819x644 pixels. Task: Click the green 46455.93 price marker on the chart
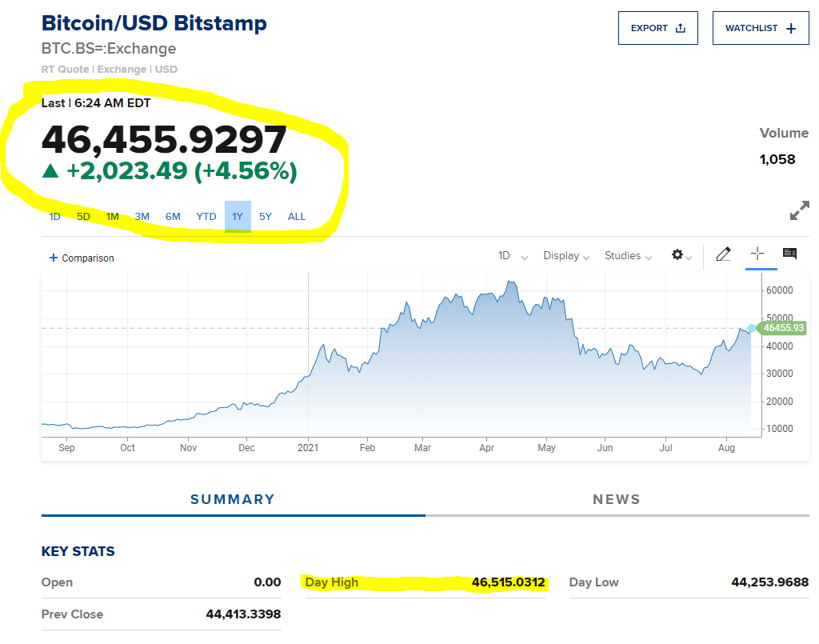coord(782,328)
